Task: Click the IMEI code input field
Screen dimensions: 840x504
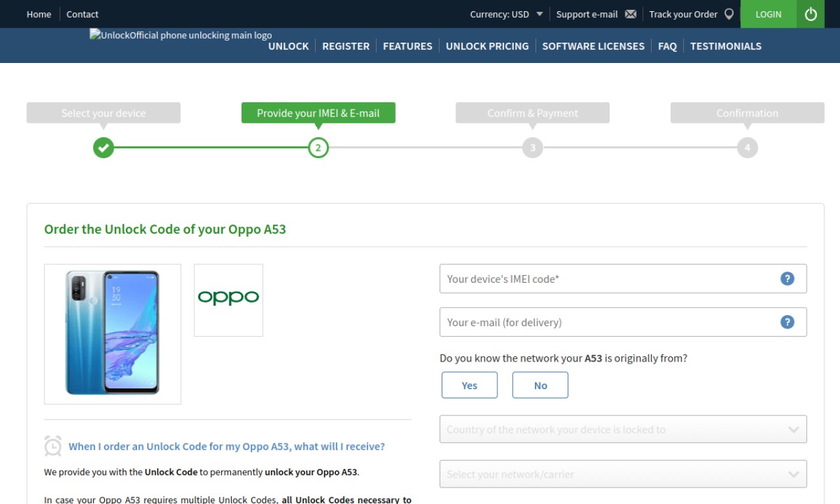Action: [623, 279]
